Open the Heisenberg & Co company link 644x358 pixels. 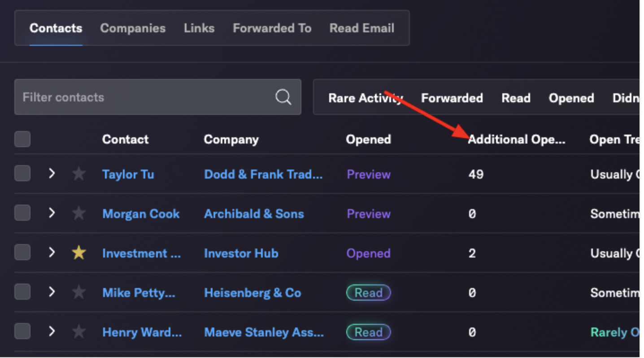point(252,293)
